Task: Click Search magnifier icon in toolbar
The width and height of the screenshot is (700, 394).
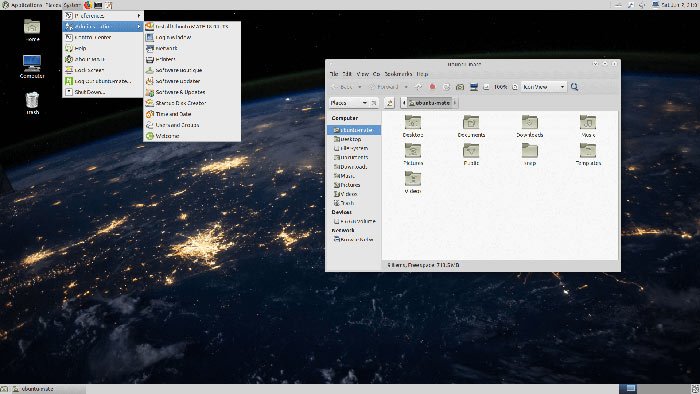Action: (575, 87)
